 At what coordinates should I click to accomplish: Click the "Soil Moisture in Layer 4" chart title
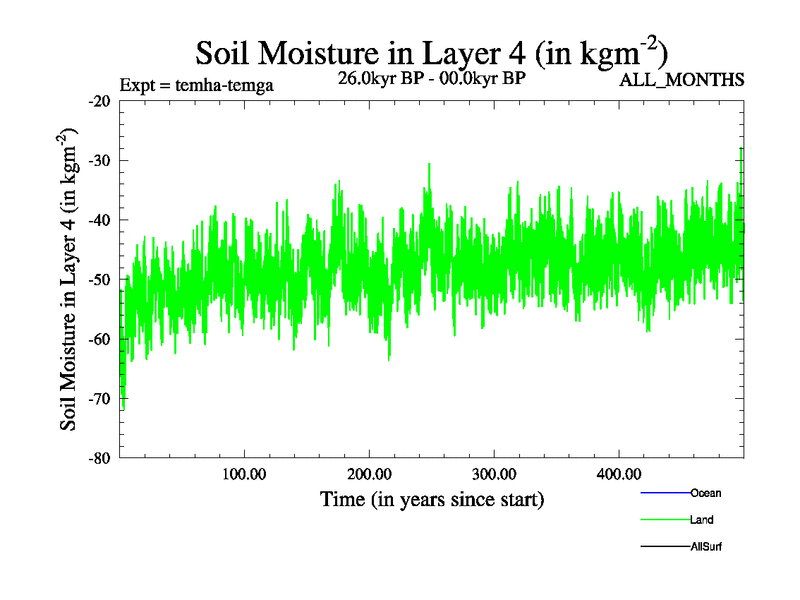[431, 52]
